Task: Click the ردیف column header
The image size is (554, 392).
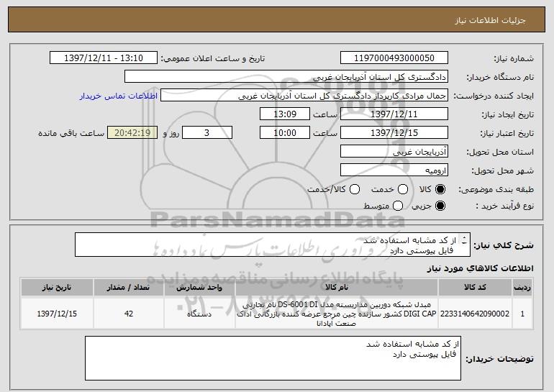Action: click(522, 288)
